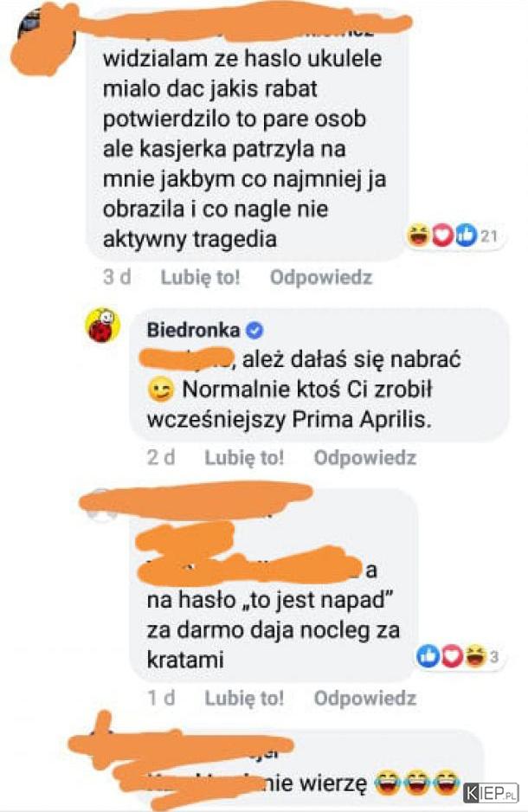Click thumbs-up reaction on "to jest napad" comment

point(428,656)
